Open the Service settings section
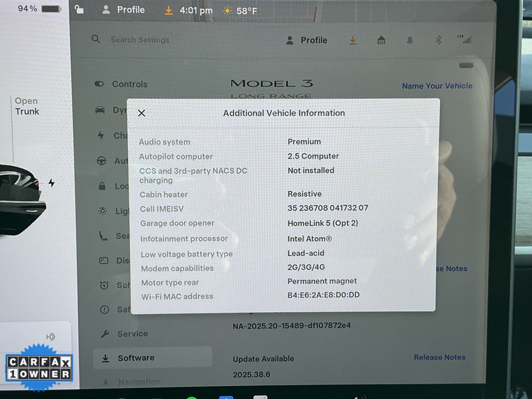 132,334
